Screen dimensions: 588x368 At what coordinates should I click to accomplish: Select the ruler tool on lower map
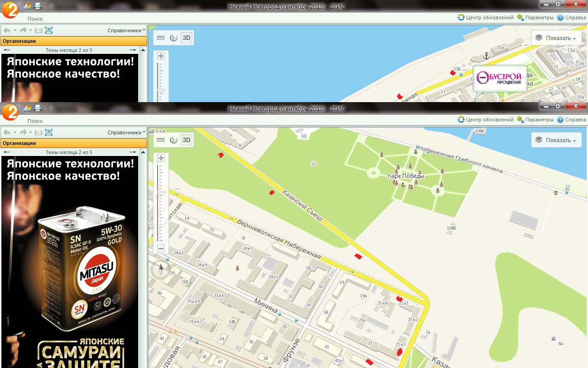(x=161, y=140)
